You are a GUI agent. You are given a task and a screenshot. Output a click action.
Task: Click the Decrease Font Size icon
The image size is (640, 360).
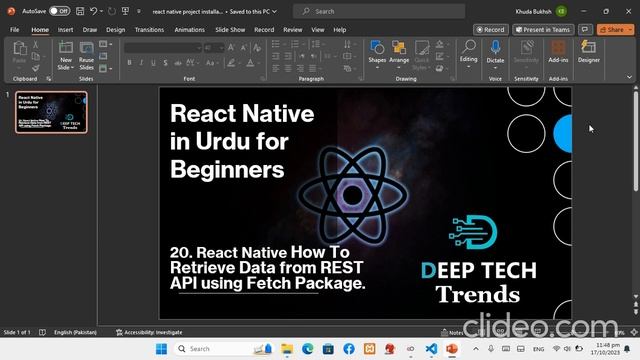(x=244, y=48)
